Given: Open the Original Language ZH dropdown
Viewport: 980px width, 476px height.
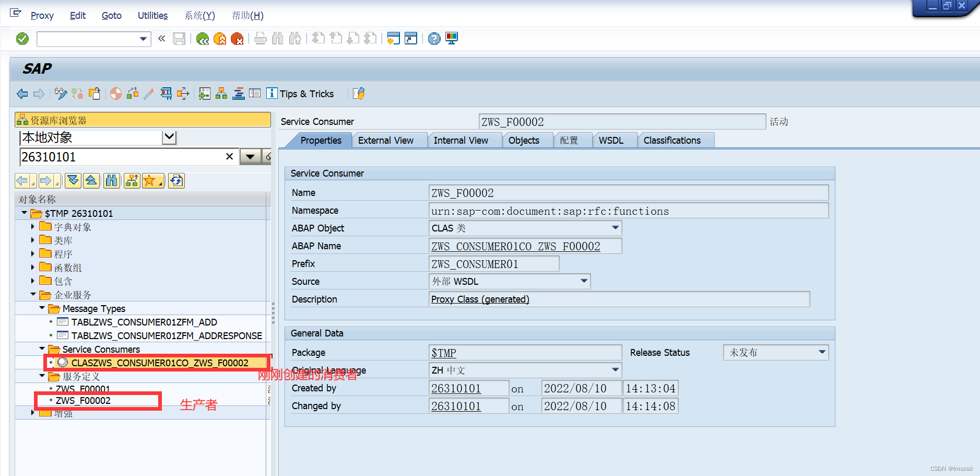Looking at the screenshot, I should point(615,370).
